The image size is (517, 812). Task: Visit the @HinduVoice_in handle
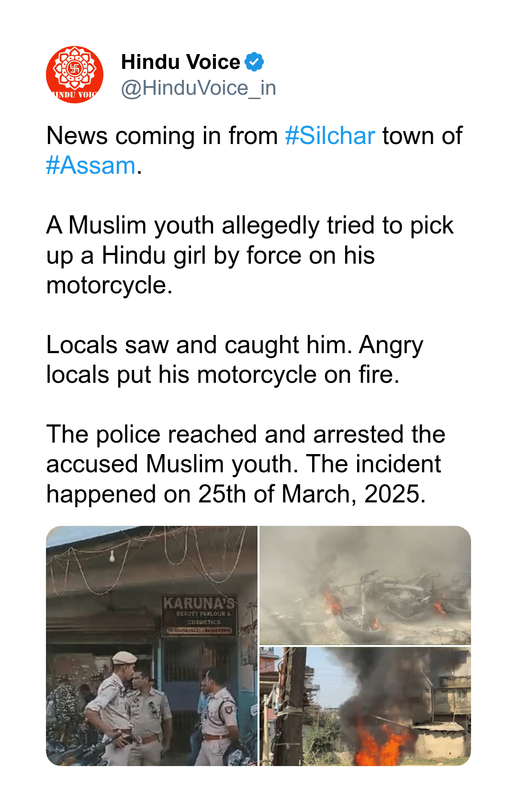pyautogui.click(x=199, y=88)
